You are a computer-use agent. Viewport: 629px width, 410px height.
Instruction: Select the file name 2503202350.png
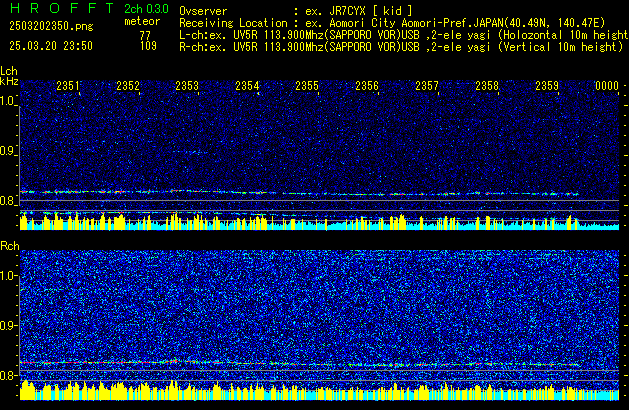pyautogui.click(x=51, y=26)
